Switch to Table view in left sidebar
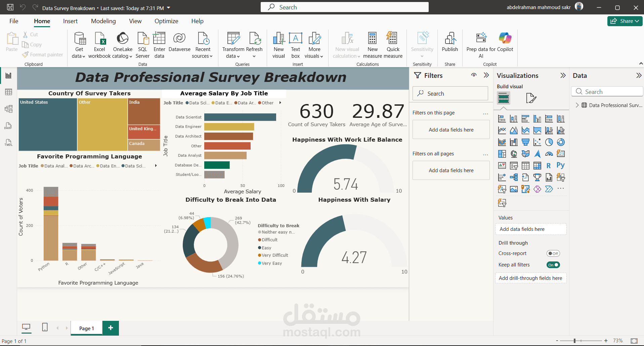This screenshot has height=346, width=644. click(x=8, y=92)
